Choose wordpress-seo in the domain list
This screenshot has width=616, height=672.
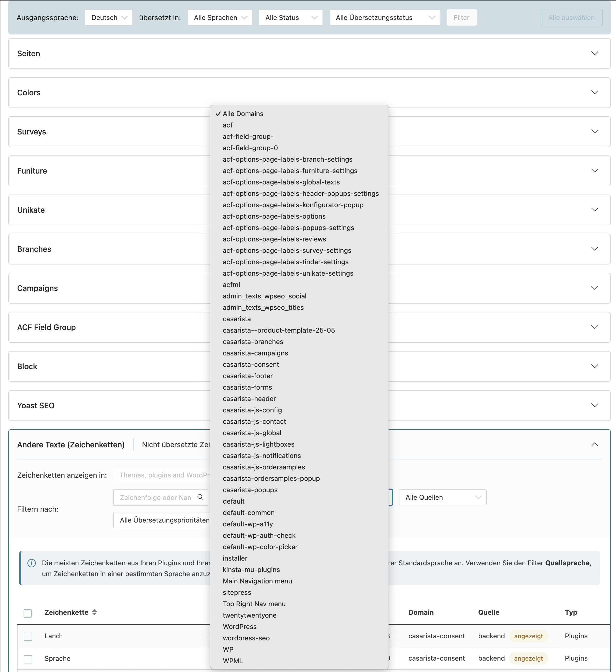coord(246,638)
